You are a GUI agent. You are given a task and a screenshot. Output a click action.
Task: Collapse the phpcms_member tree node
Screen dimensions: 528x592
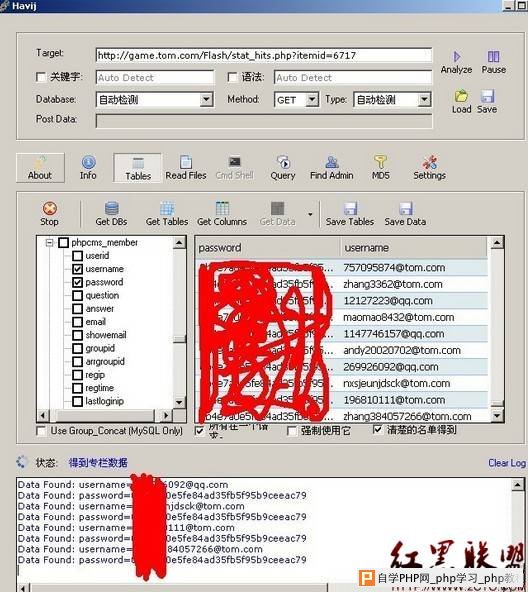point(49,242)
